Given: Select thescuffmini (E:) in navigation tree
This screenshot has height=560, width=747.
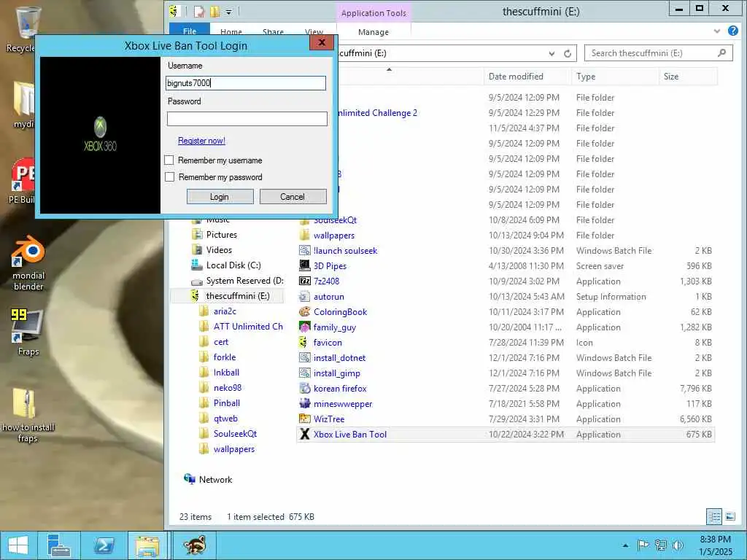Looking at the screenshot, I should point(238,296).
